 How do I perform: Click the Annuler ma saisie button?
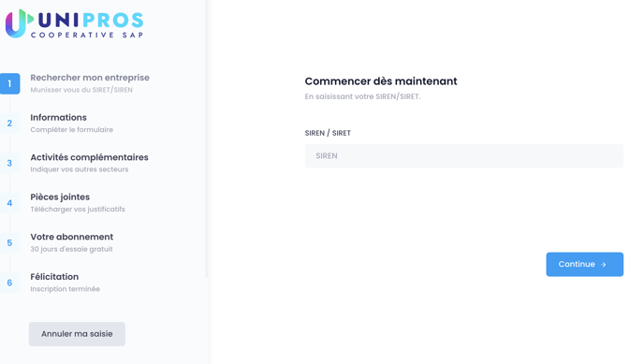click(x=77, y=334)
